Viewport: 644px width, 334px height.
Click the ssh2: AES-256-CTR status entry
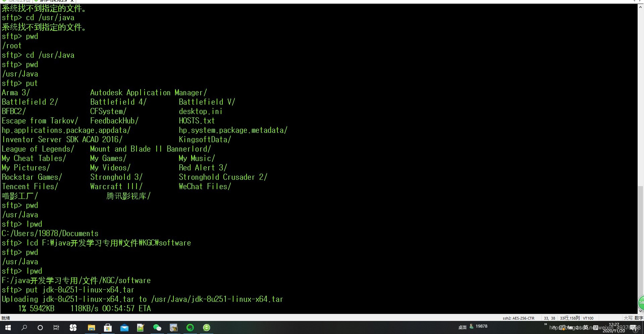coord(518,318)
